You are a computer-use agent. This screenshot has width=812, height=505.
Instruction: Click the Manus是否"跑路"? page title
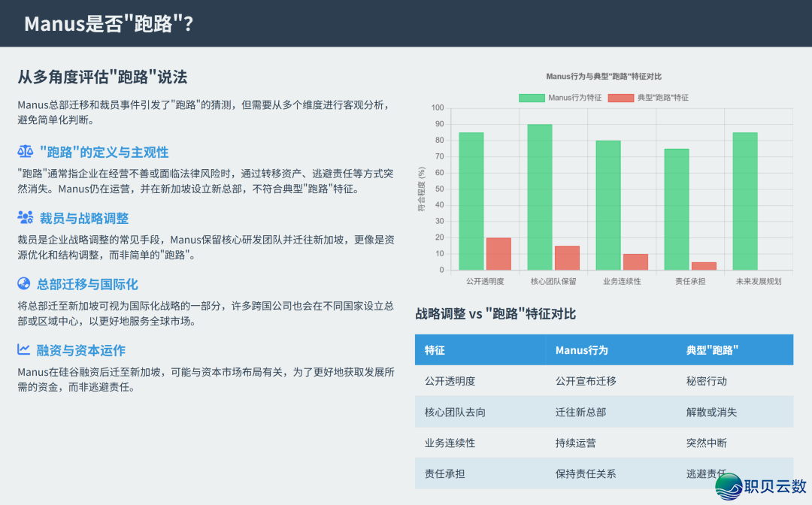coord(109,24)
